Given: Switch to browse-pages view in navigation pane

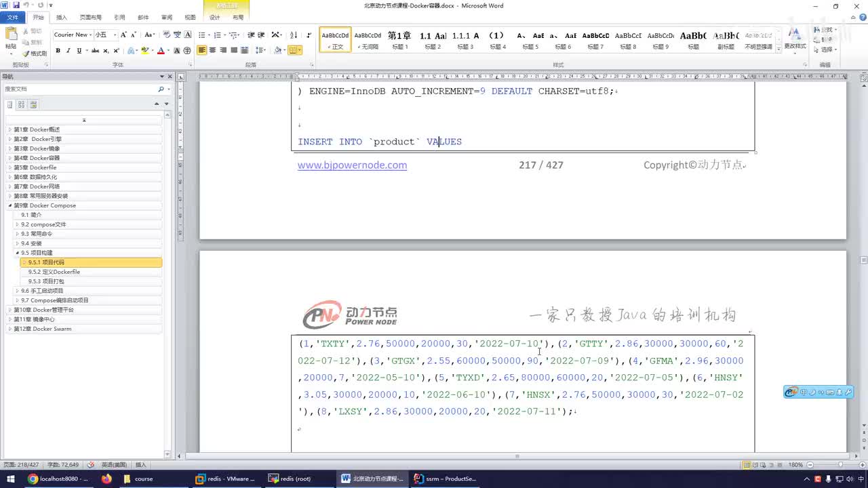Looking at the screenshot, I should (22, 104).
